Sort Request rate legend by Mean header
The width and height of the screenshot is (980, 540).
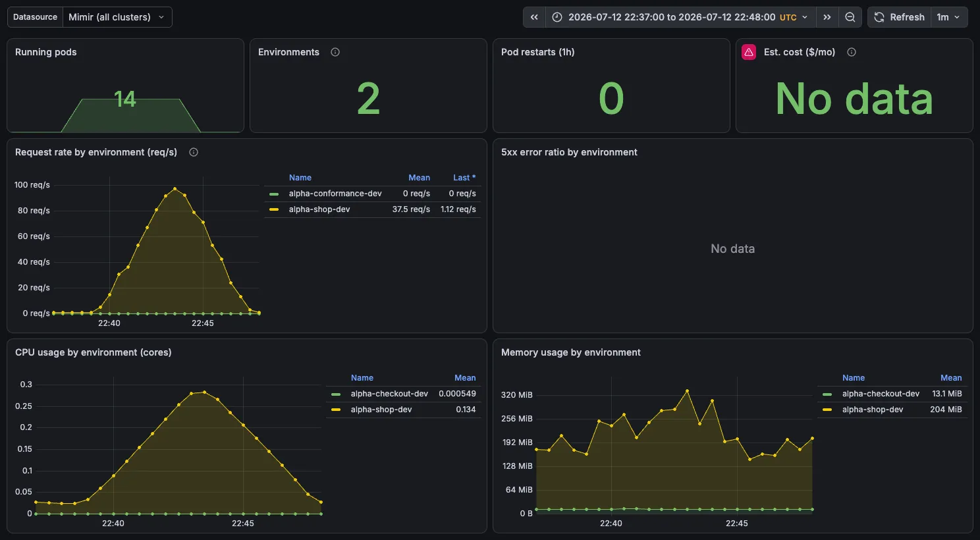[x=419, y=178]
